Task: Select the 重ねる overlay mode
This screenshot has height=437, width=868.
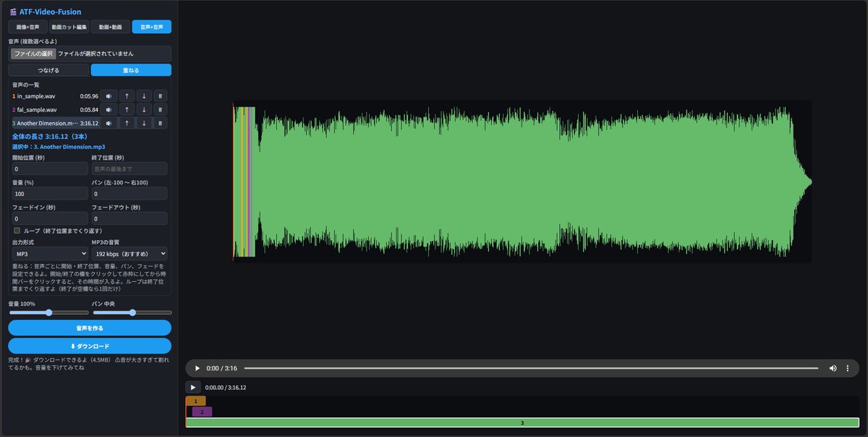Action: coord(131,70)
